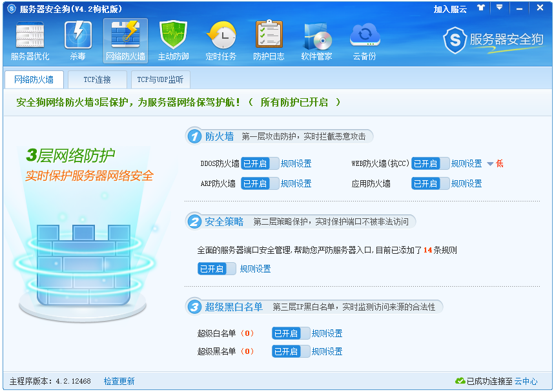554x392 pixels.
Task: Open the 服务器优化 server optimization icon
Action: pyautogui.click(x=30, y=41)
